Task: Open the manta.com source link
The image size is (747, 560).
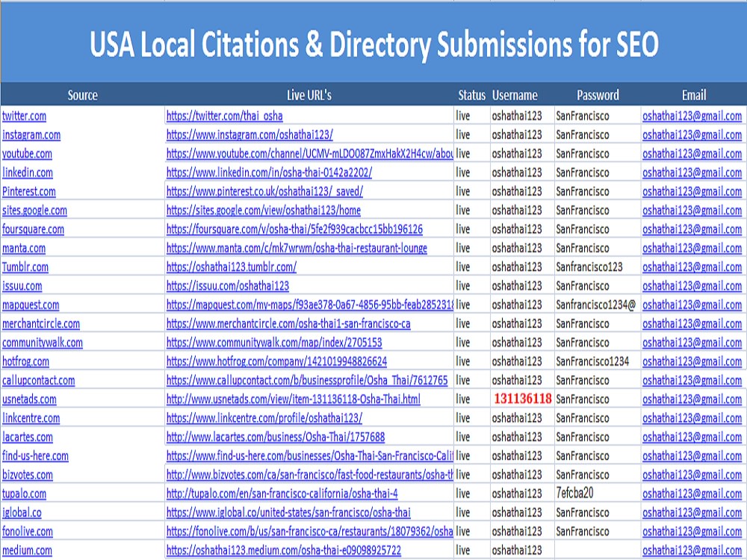Action: coord(24,248)
